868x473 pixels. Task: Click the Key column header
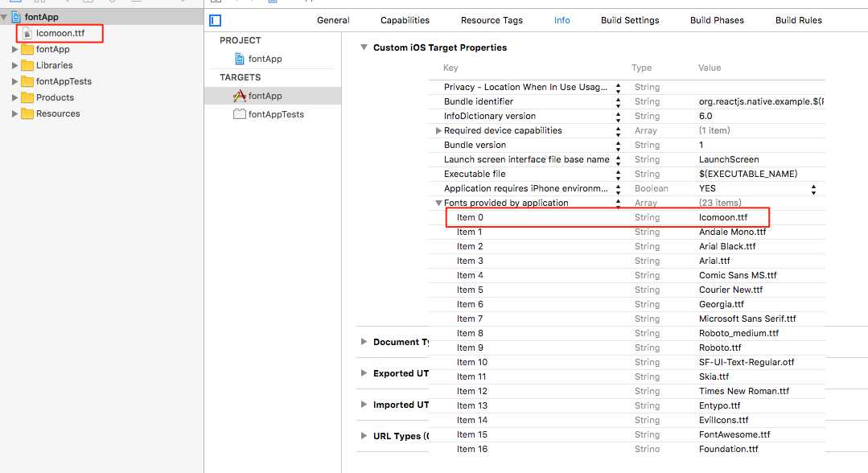click(450, 68)
